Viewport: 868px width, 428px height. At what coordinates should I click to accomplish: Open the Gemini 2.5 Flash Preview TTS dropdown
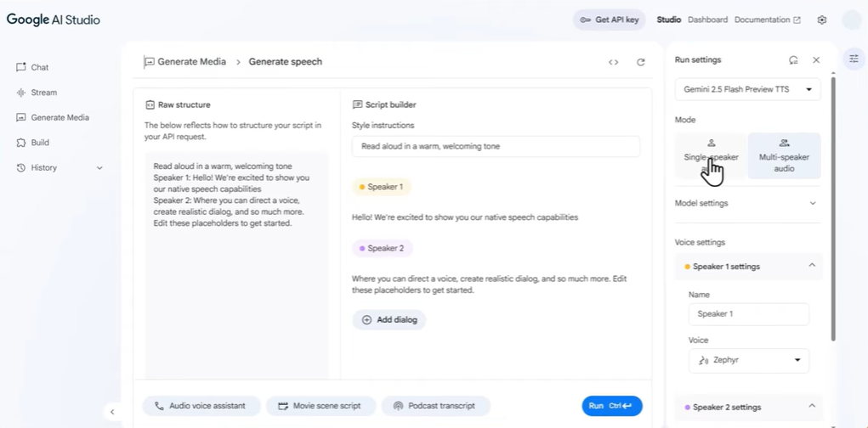747,89
